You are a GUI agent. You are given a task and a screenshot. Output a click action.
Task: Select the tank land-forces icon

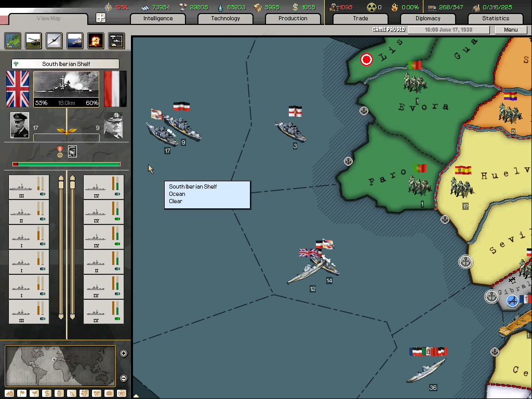click(x=33, y=40)
